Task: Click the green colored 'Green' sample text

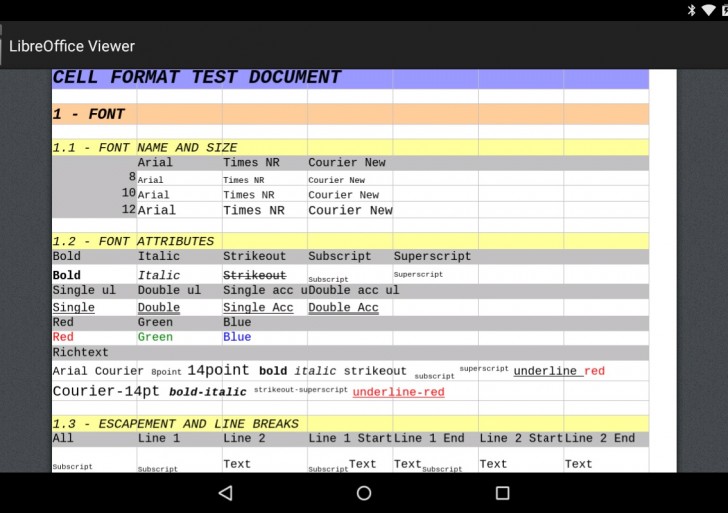Action: tap(155, 338)
